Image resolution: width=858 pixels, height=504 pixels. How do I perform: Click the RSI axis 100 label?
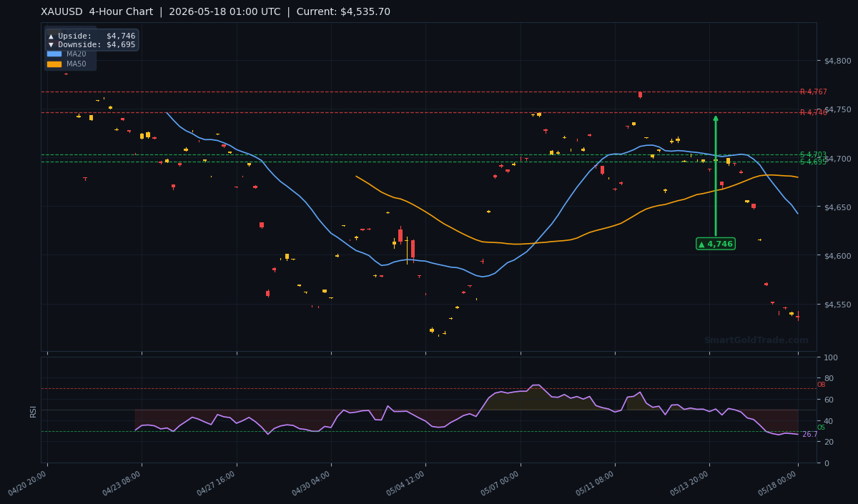[x=831, y=357]
